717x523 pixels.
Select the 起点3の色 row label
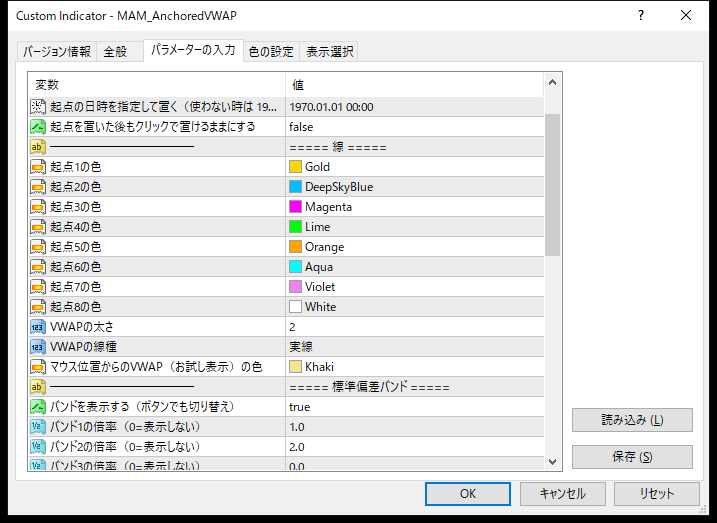click(75, 207)
